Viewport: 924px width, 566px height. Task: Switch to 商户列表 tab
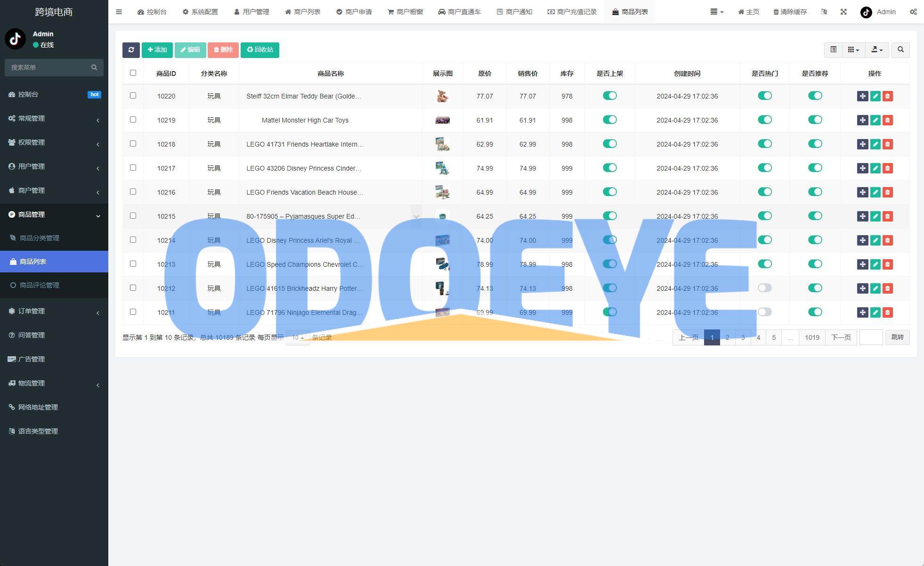point(303,12)
